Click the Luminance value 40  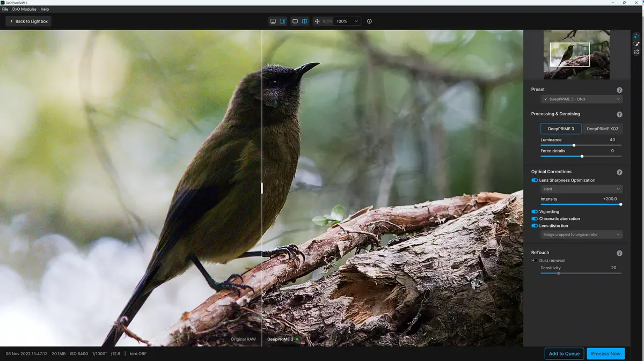(x=612, y=139)
